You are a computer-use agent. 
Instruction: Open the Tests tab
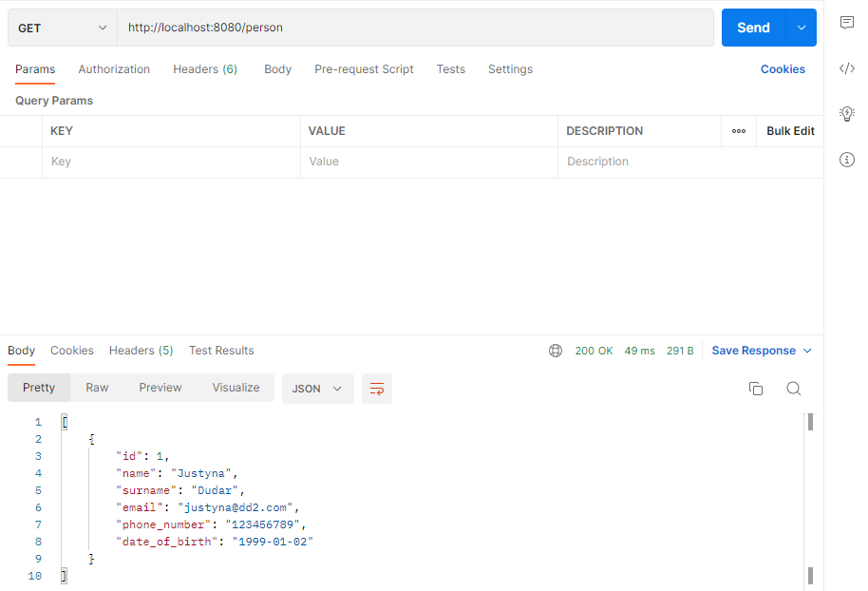click(x=450, y=68)
